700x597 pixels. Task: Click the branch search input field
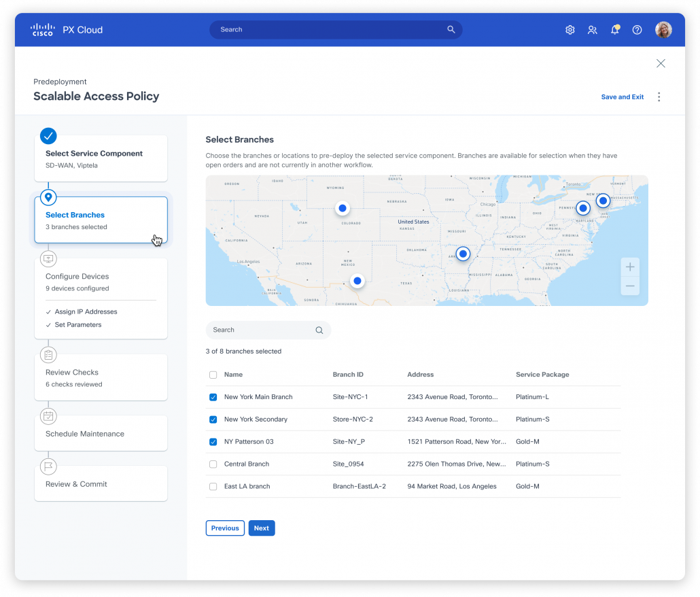(x=262, y=330)
